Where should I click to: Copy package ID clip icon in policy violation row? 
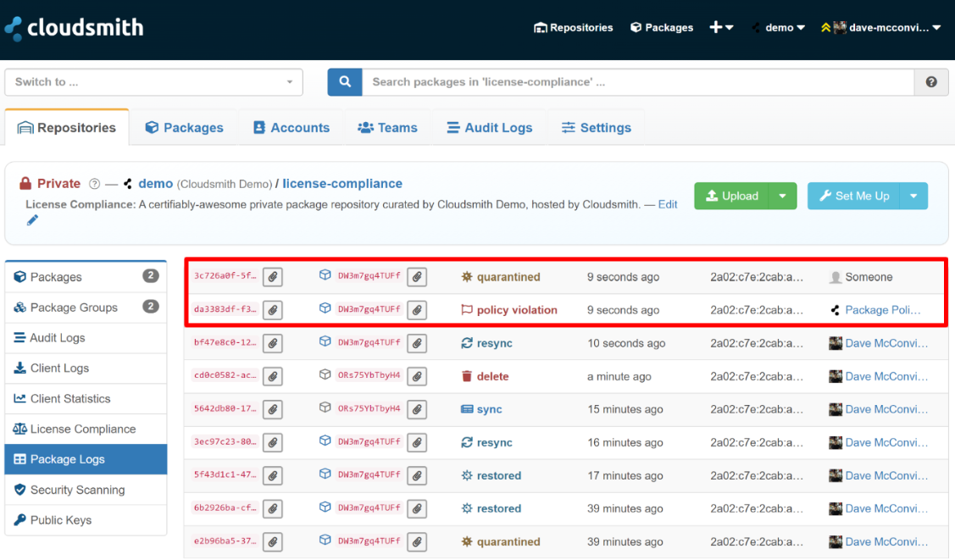point(417,310)
